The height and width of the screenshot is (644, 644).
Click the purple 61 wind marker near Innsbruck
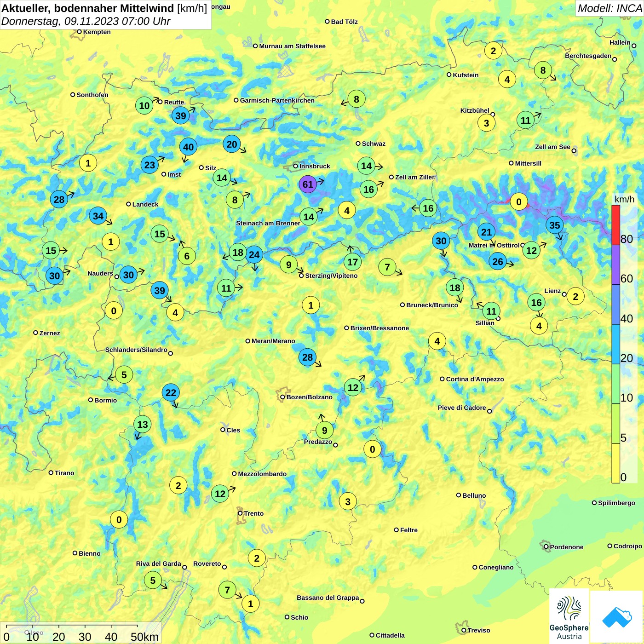308,184
